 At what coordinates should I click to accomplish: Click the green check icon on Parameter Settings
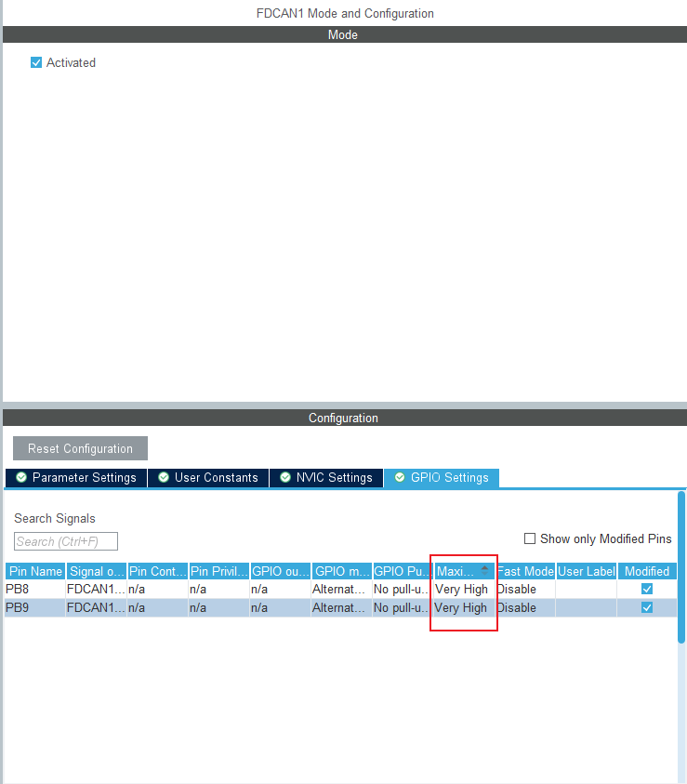click(x=21, y=477)
